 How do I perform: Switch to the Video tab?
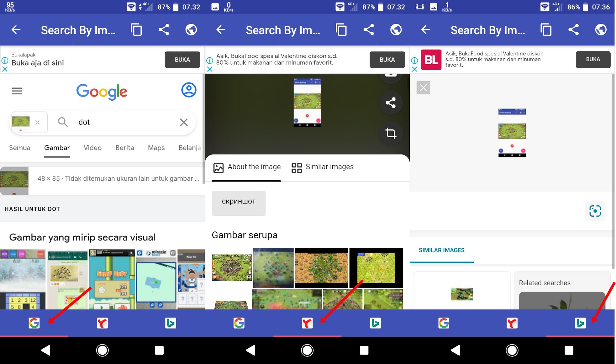(92, 148)
